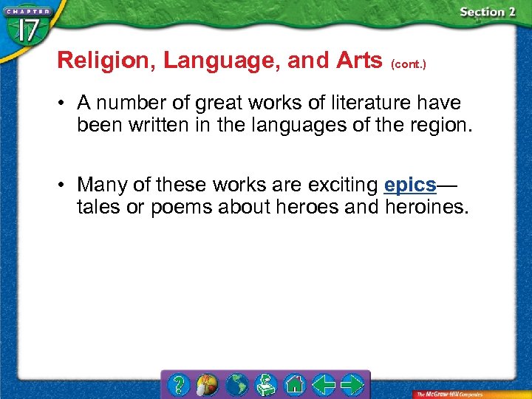The image size is (532, 399).
Task: Advance with the right arrow
Action: point(352,385)
